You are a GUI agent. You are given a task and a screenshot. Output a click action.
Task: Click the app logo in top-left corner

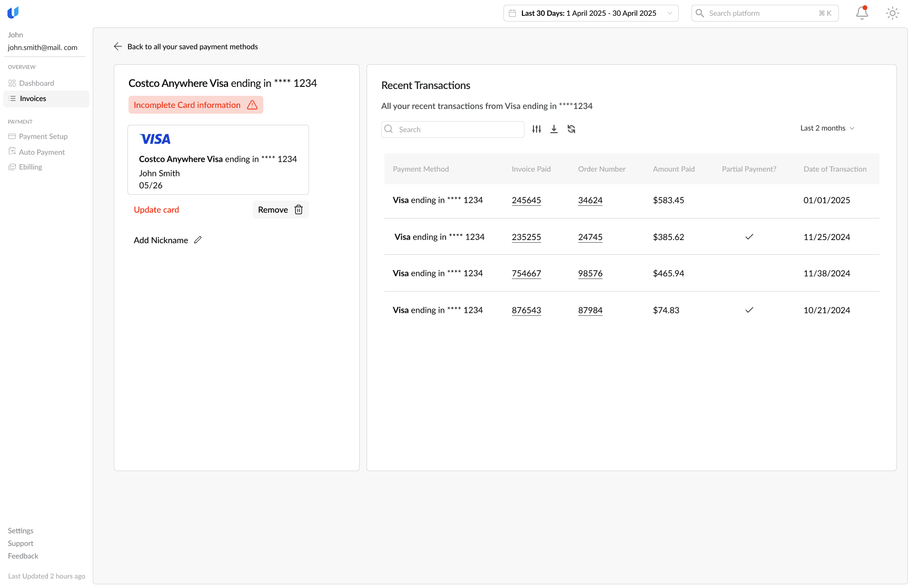13,13
